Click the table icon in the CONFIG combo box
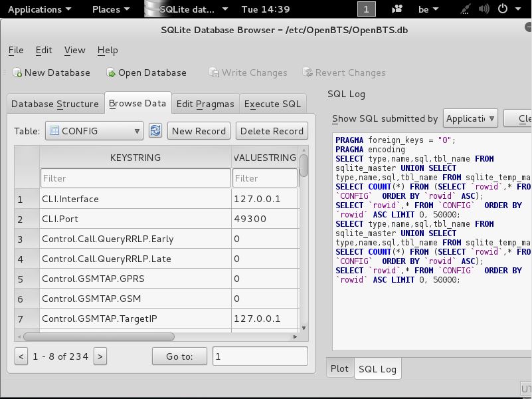Viewport: 532px width, 399px height. tap(54, 131)
